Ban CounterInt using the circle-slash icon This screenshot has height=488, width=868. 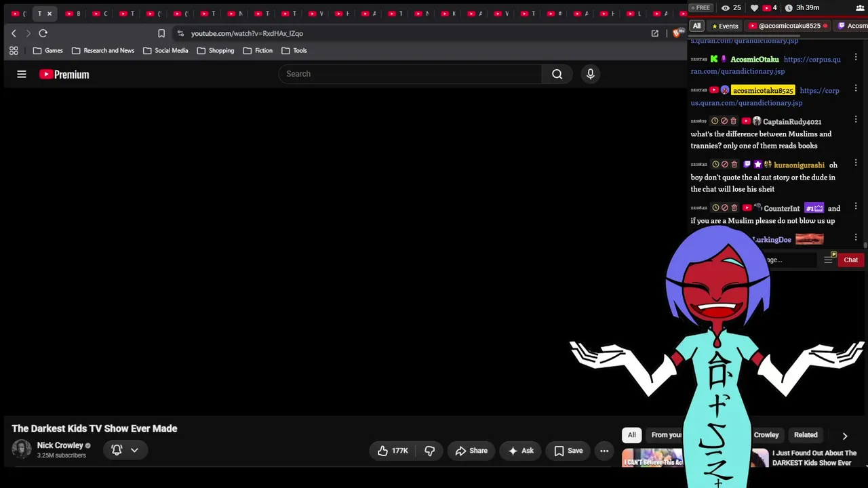725,208
